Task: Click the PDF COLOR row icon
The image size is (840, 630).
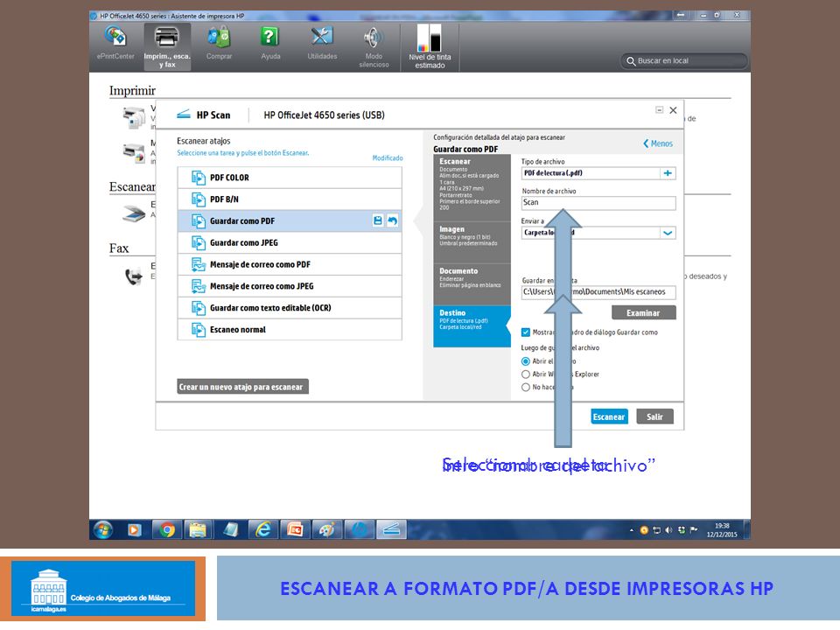Action: tap(199, 178)
